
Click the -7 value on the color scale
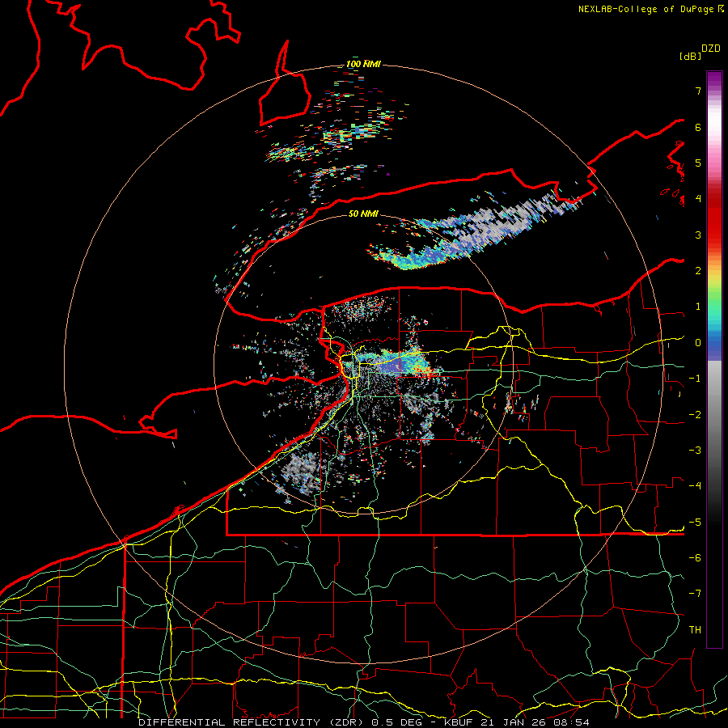(695, 594)
